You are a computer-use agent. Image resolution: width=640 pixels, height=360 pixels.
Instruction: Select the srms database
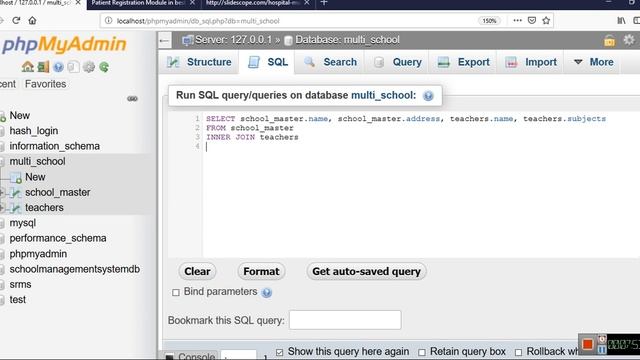click(x=20, y=284)
